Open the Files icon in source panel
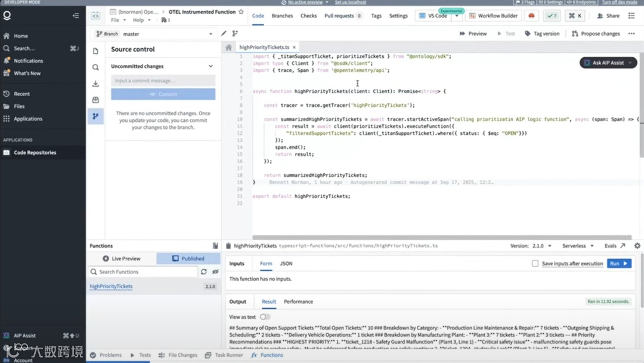Viewport: 644px width, 363px height. click(x=95, y=51)
